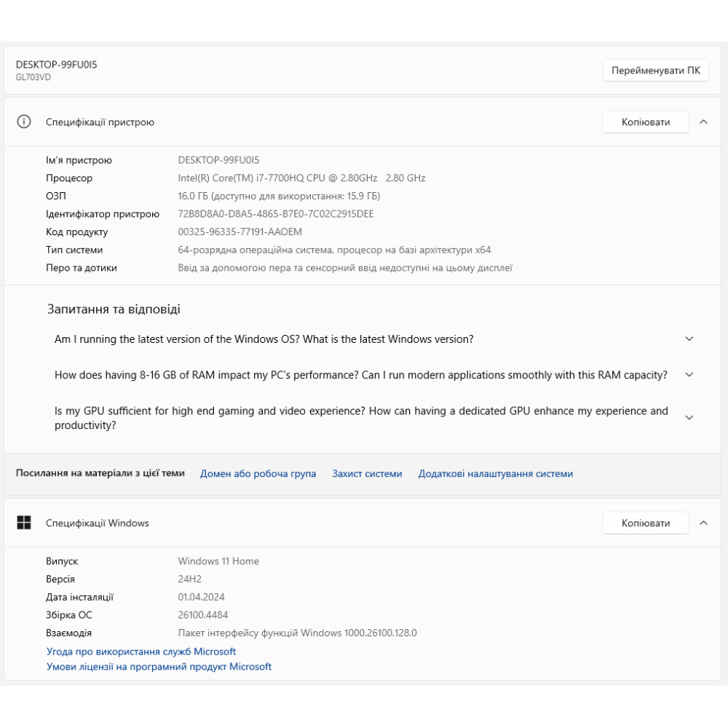Click the device specifications info icon
The width and height of the screenshot is (728, 728).
pyautogui.click(x=24, y=122)
